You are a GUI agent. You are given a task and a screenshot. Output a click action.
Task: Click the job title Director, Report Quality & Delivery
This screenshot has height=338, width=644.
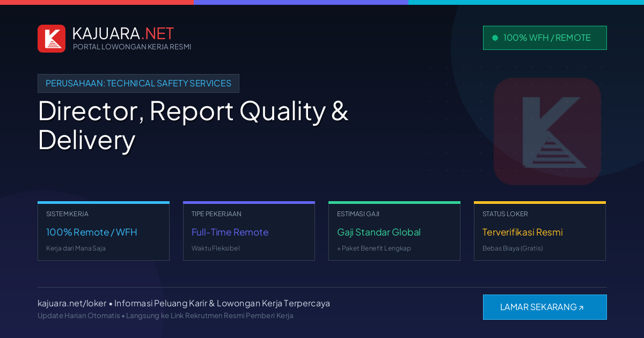coord(193,126)
